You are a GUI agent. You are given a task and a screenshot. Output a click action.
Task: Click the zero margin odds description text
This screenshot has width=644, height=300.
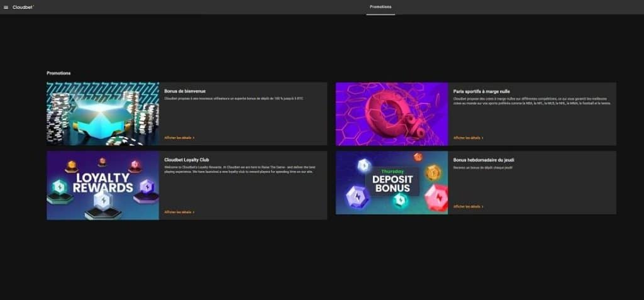click(x=532, y=101)
